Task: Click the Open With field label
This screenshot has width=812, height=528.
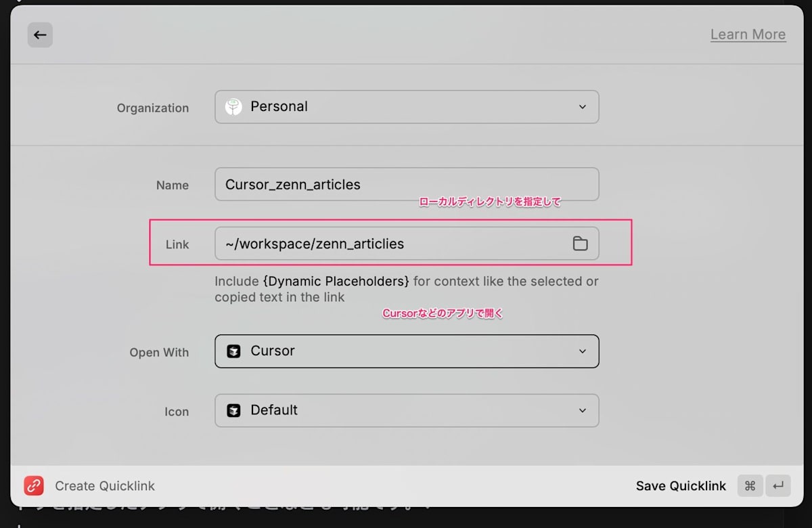Action: click(159, 352)
